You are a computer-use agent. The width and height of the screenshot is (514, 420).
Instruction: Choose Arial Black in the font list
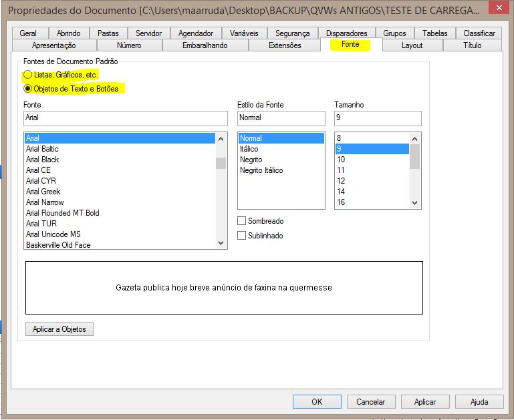pyautogui.click(x=43, y=160)
